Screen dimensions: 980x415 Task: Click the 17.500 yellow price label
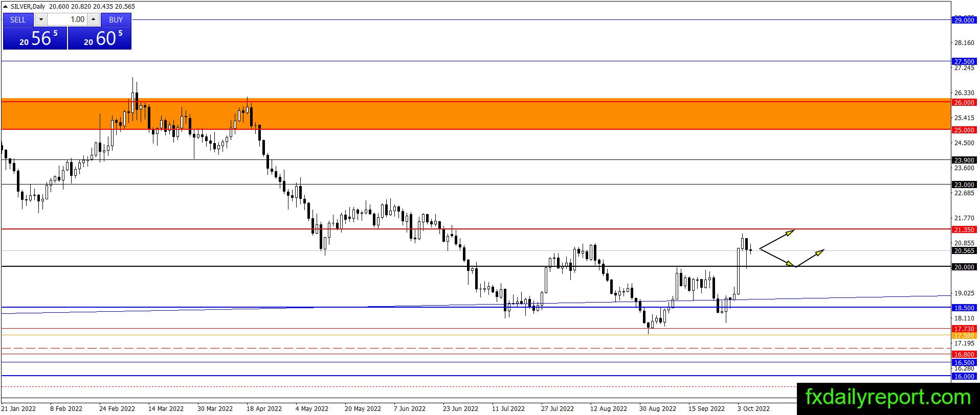pos(964,335)
